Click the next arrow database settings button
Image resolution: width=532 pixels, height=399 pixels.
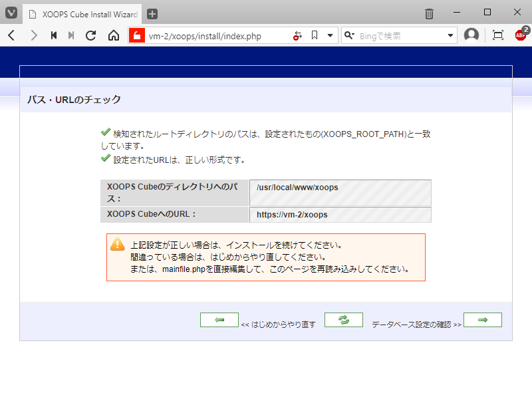click(483, 320)
